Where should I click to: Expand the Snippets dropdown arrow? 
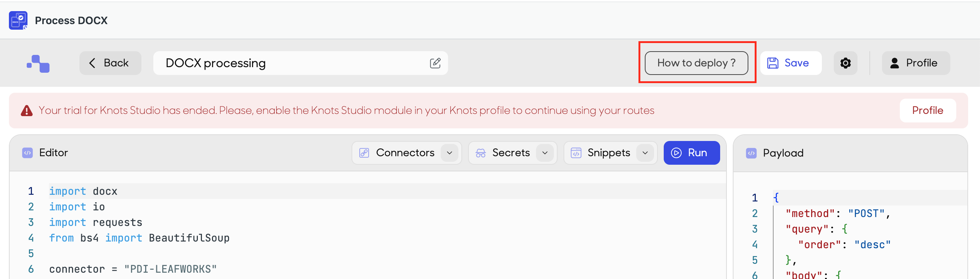(645, 153)
